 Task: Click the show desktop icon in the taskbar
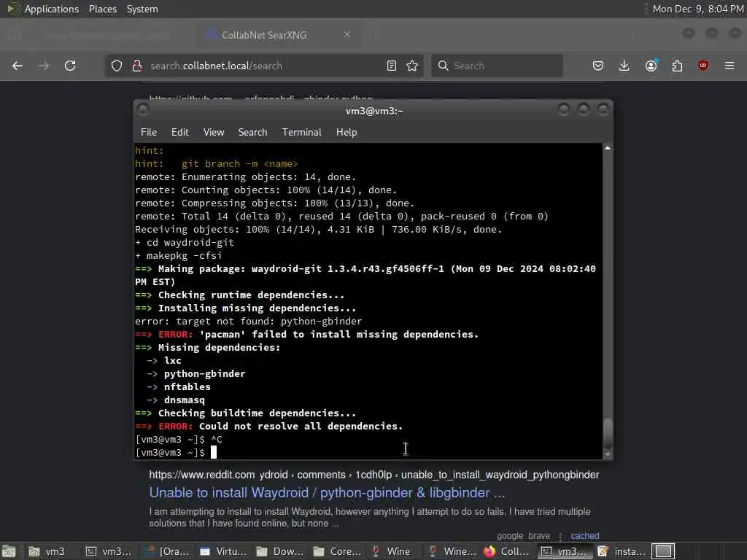pos(9,551)
